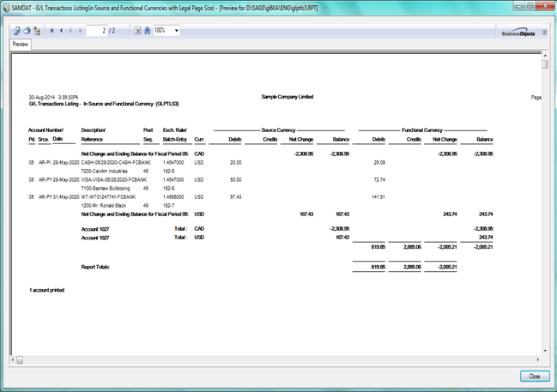Viewport: 557px width, 392px height.
Task: Click 'Functional Currency' column group header
Action: coord(422,130)
